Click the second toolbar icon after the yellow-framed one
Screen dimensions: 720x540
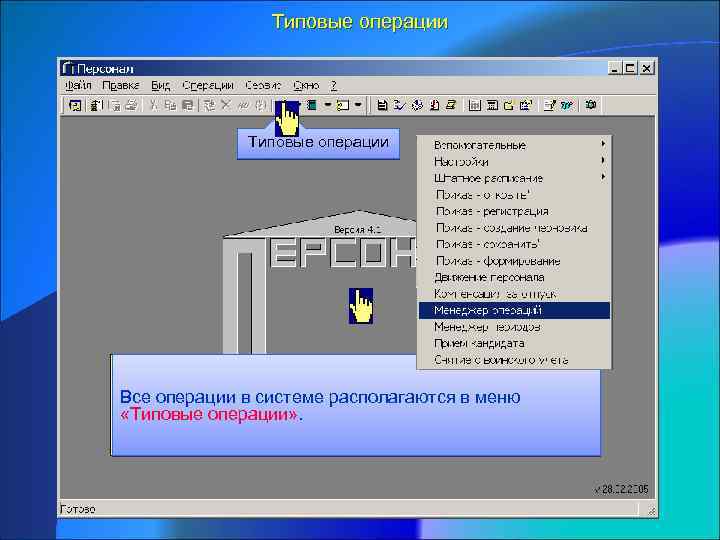(x=96, y=105)
